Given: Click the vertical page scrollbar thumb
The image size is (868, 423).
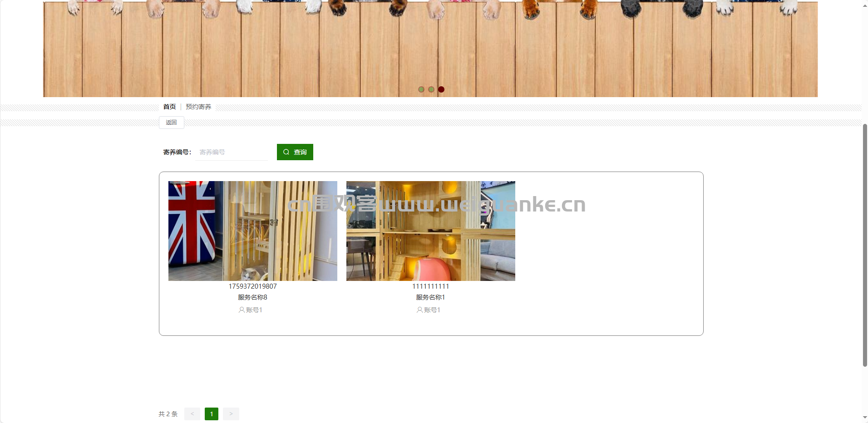Looking at the screenshot, I should [865, 245].
